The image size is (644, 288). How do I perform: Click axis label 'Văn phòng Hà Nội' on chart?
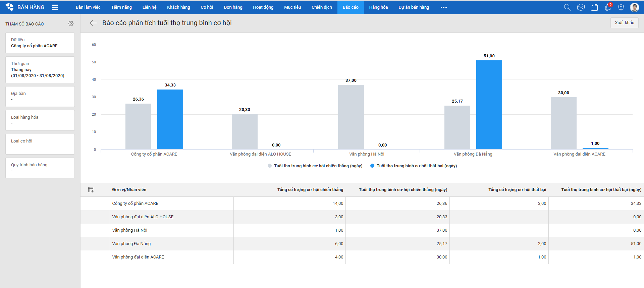coord(367,154)
